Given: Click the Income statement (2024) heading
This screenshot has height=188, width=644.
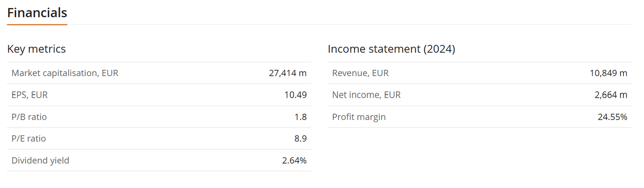Looking at the screenshot, I should [391, 49].
